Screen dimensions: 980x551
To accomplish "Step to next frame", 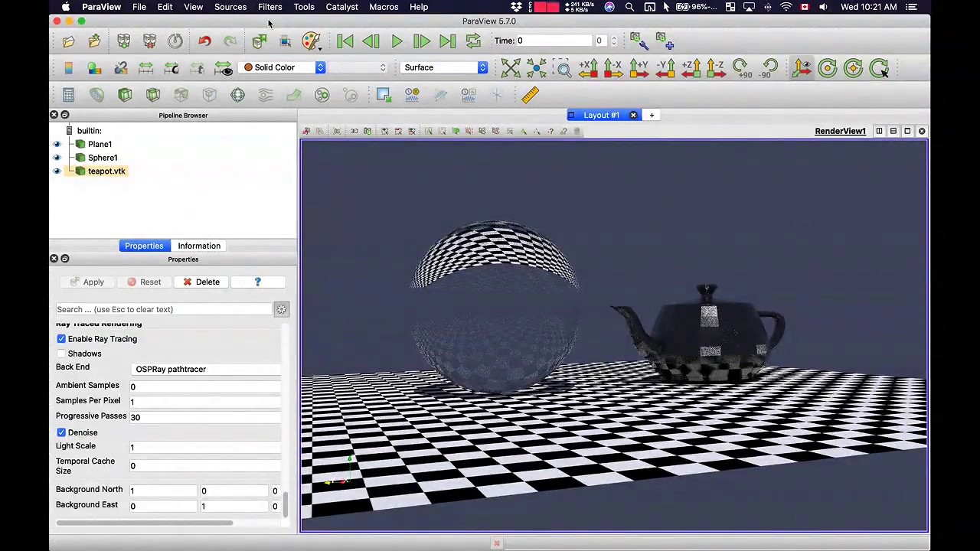I will (x=422, y=41).
